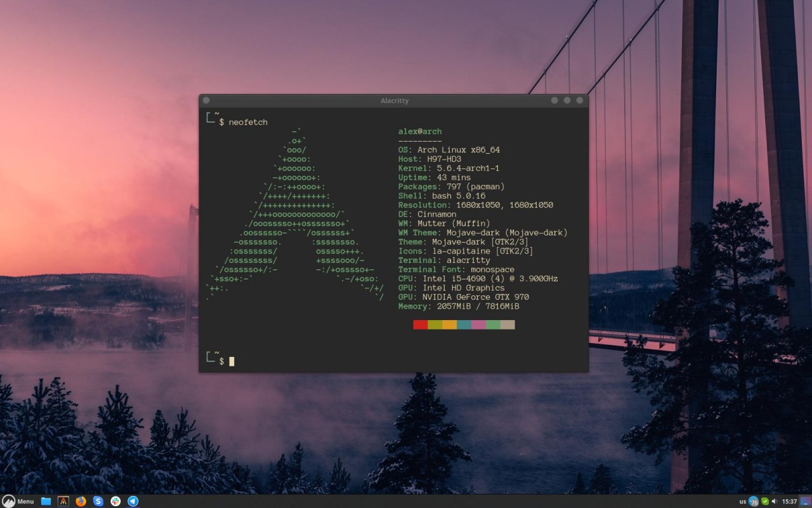This screenshot has width=812, height=508.
Task: Click 'OS: Arch Linux x86_64' line
Action: (x=449, y=150)
